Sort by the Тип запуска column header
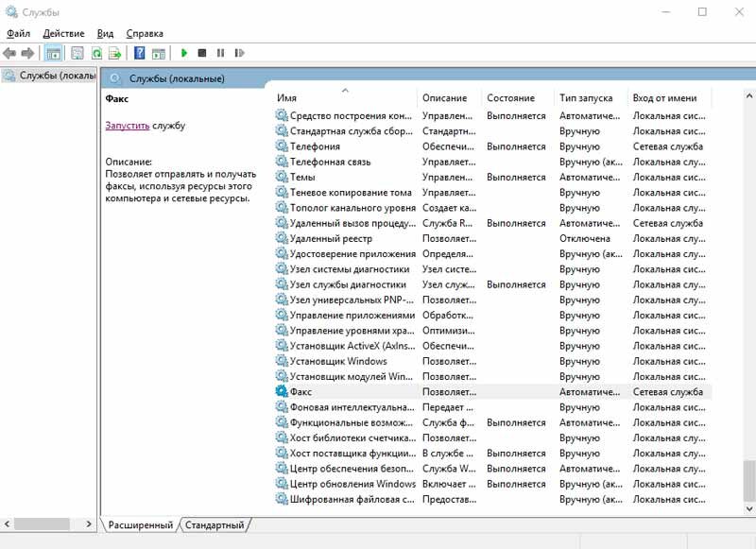This screenshot has height=549, width=756. click(x=591, y=98)
